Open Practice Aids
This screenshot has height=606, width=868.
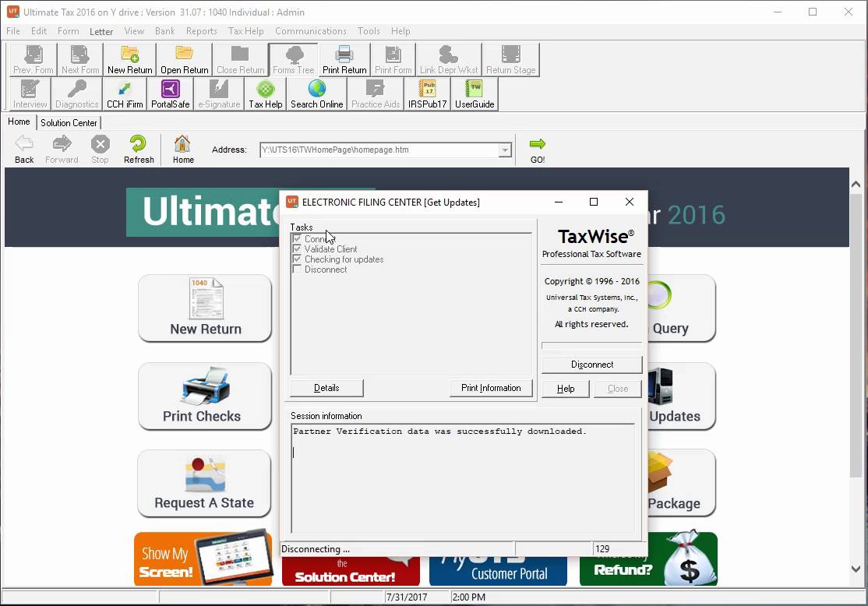tap(376, 94)
